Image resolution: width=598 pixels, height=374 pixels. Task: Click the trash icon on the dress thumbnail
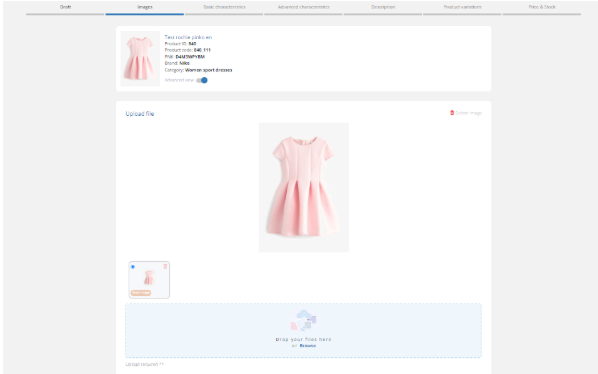pos(165,266)
